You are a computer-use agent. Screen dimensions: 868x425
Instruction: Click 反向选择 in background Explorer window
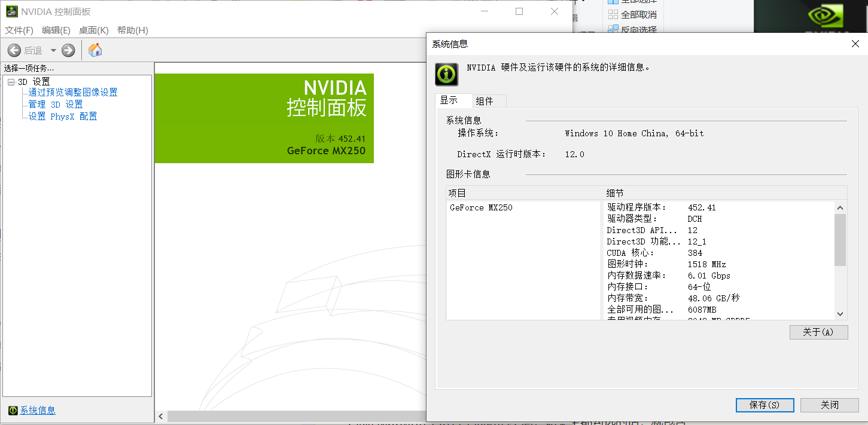coord(633,29)
